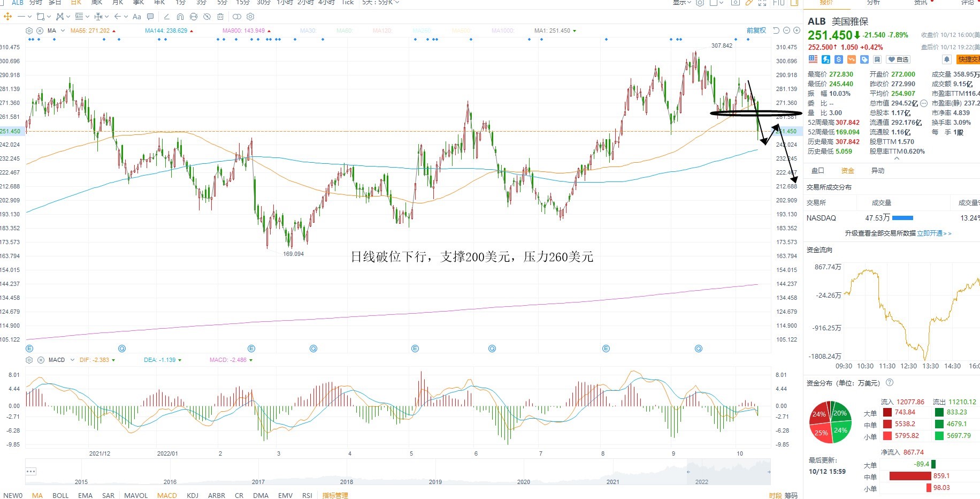The height and width of the screenshot is (499, 980).
Task: Reset chart zoom with the undo arrow
Action: 776,31
